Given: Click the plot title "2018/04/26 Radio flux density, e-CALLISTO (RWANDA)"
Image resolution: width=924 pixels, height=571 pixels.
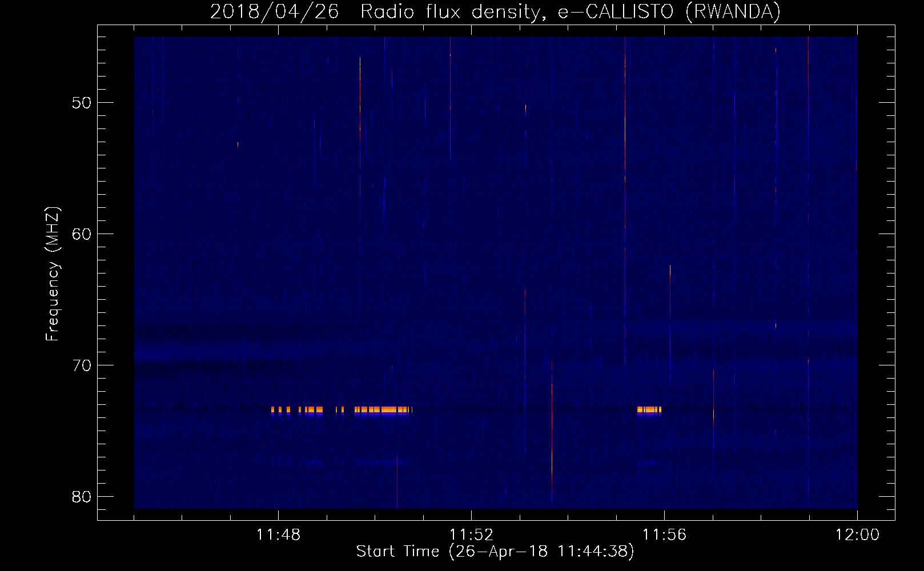Looking at the screenshot, I should [x=495, y=11].
